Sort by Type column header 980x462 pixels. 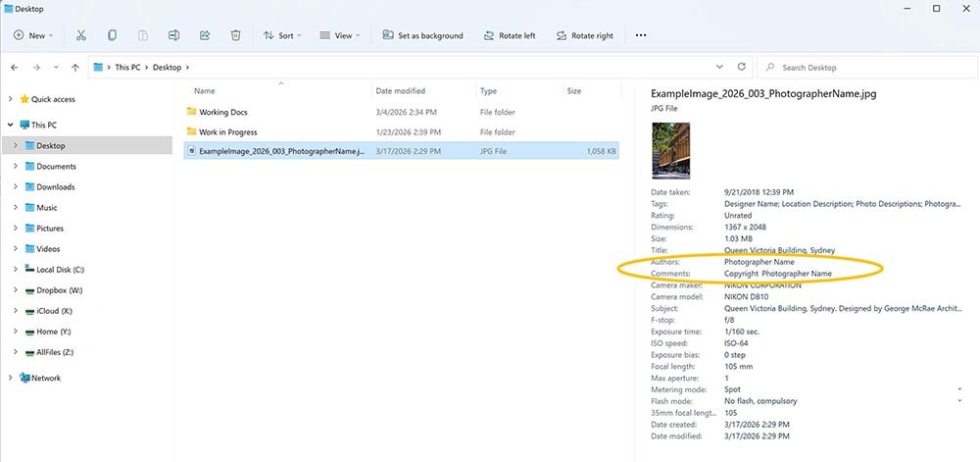488,91
